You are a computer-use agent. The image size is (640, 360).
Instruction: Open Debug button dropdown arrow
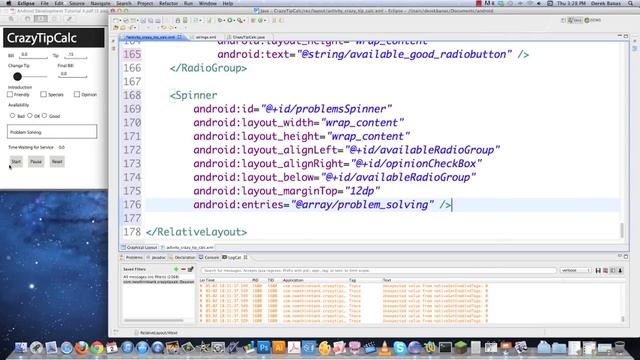coord(224,20)
